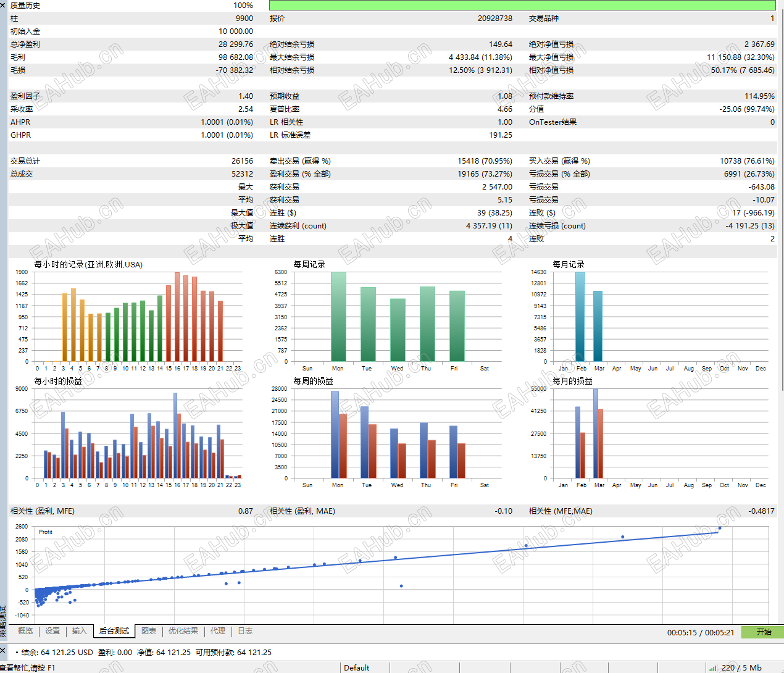Click the 每小时的记录 chart title
784x673 pixels.
[88, 264]
